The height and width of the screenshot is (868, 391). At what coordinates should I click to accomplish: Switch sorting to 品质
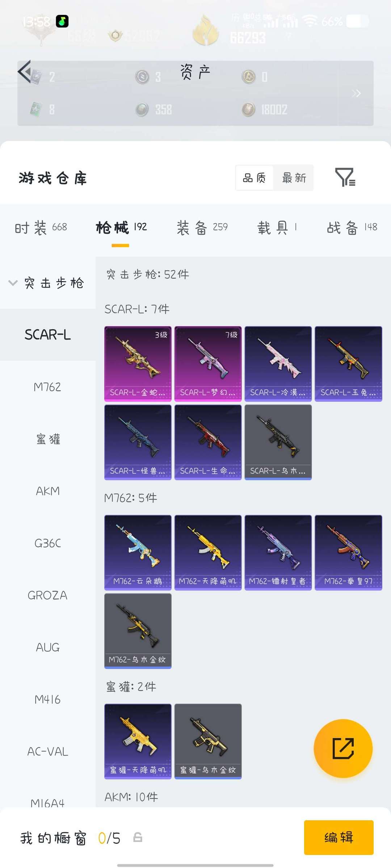click(x=254, y=178)
